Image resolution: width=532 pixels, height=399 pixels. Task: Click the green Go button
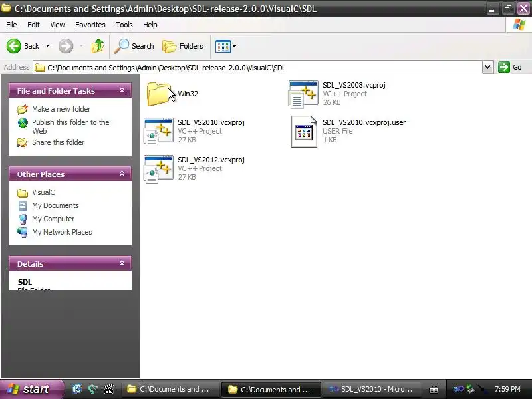[510, 67]
